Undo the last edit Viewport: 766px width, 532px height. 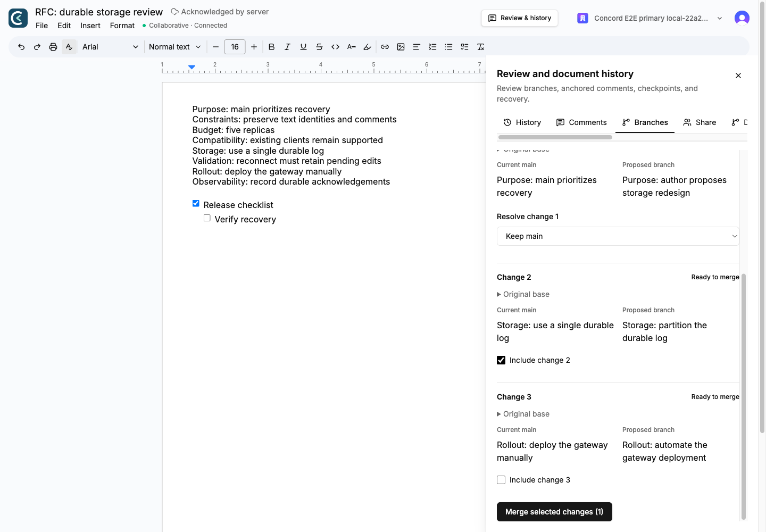(x=21, y=47)
